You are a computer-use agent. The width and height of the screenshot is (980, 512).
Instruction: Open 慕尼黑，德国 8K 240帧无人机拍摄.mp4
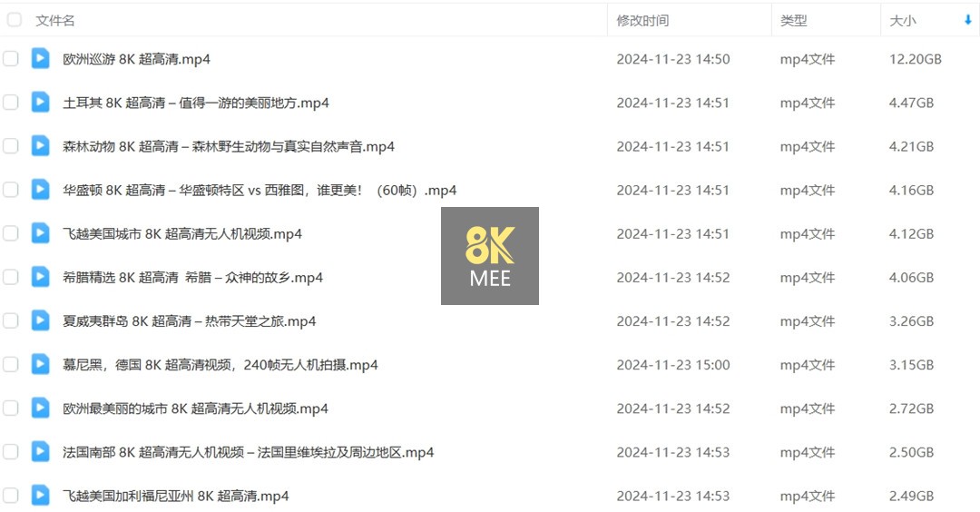coord(220,365)
